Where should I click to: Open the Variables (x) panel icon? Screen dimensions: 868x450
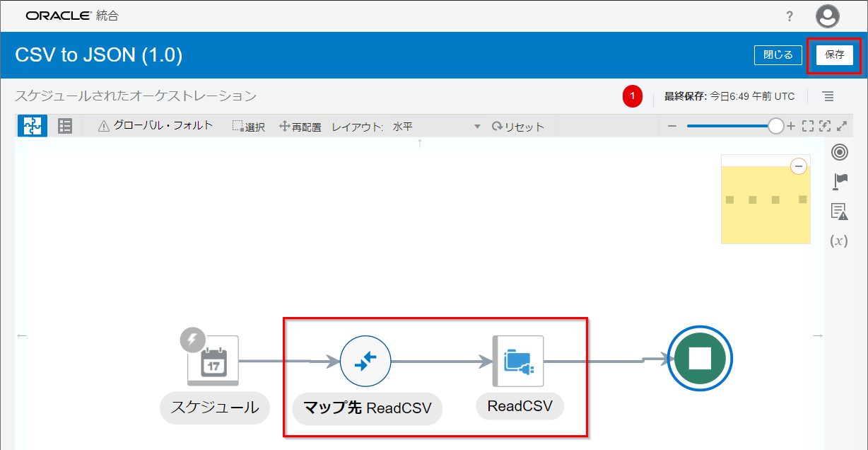[x=839, y=241]
